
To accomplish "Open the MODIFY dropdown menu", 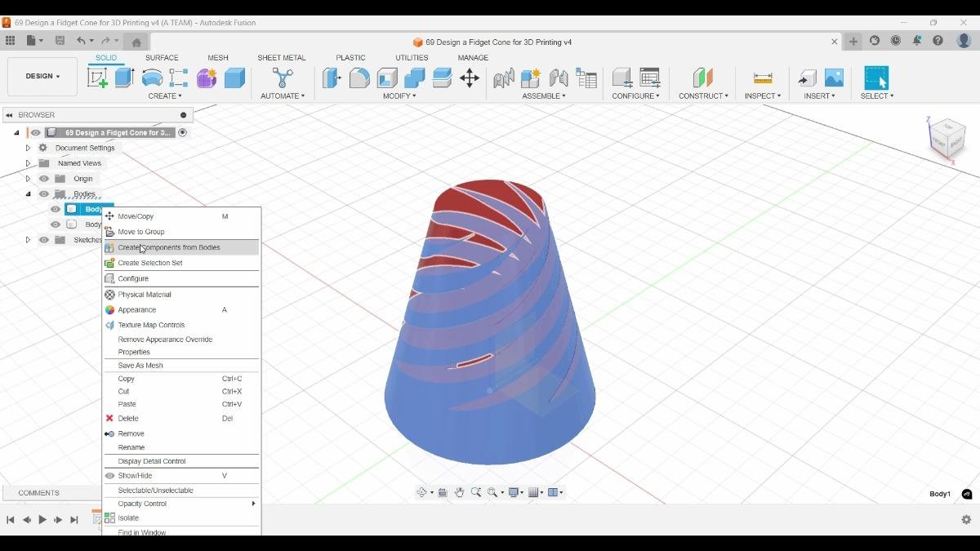I will tap(400, 96).
